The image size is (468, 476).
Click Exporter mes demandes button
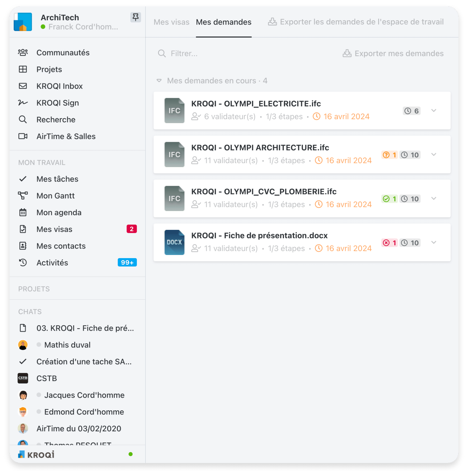point(393,54)
